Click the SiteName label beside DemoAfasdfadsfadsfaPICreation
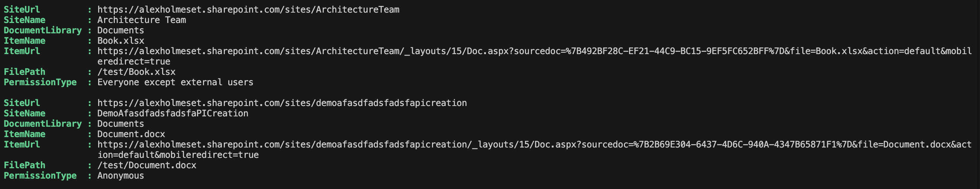Viewport: 980px width, 189px height. pyautogui.click(x=24, y=113)
